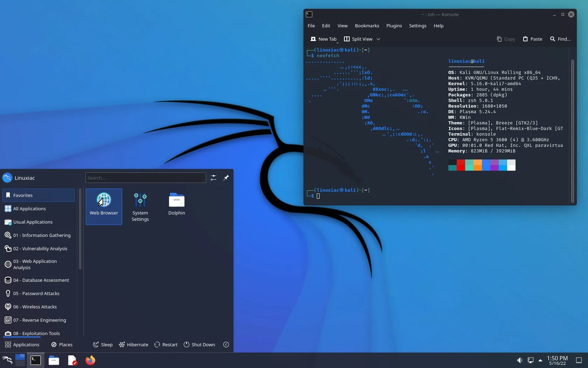
Task: Switch to the Places tab in launcher
Action: point(62,345)
